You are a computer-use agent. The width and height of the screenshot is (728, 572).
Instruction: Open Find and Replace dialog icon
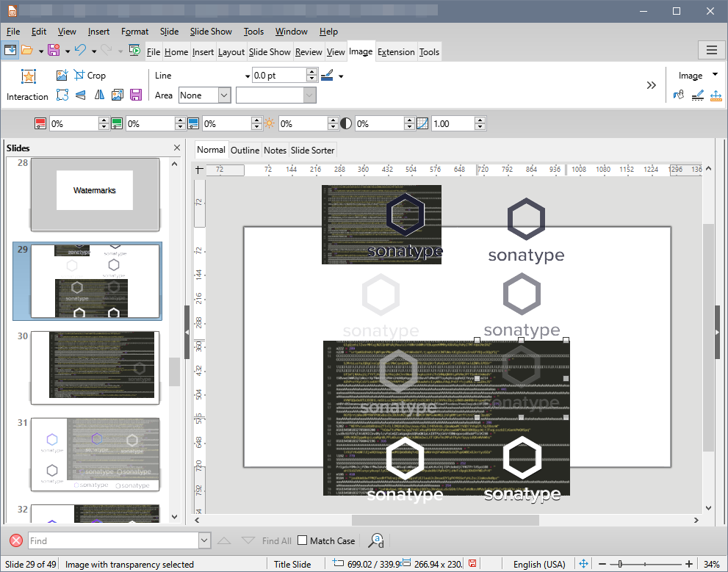point(375,541)
